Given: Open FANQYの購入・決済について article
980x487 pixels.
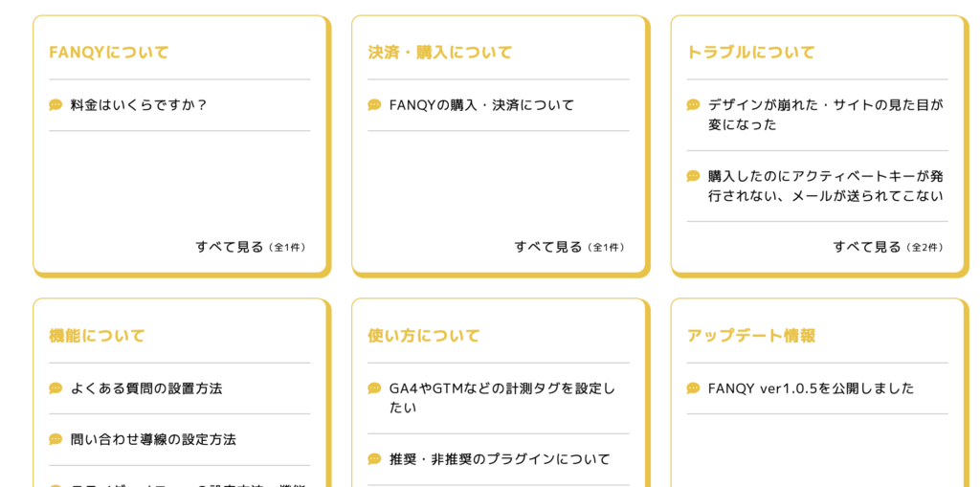Looking at the screenshot, I should [481, 105].
